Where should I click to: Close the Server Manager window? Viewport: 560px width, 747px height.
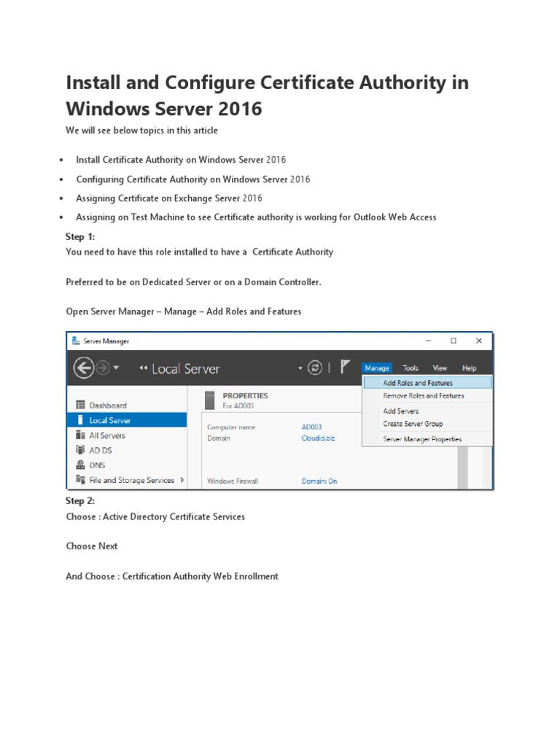(x=479, y=341)
